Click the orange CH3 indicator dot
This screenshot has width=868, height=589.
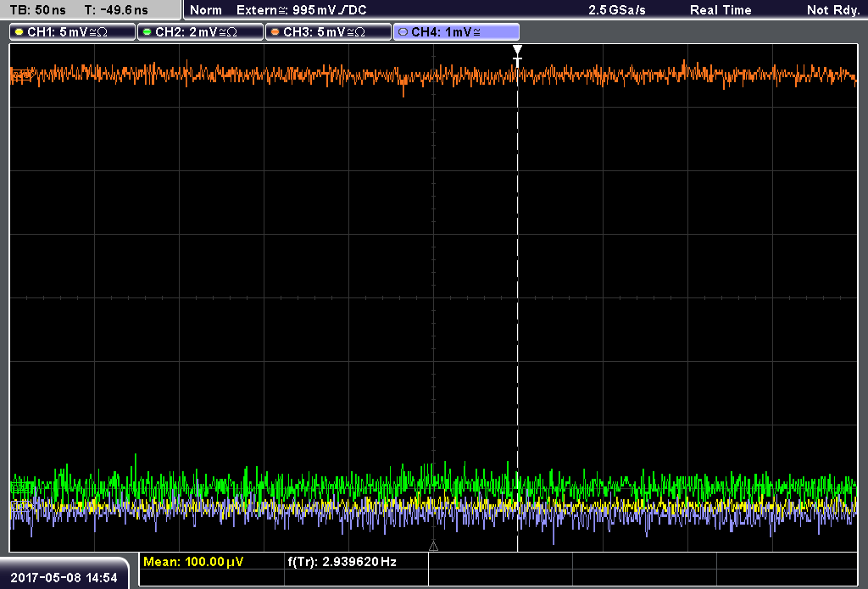pyautogui.click(x=275, y=32)
